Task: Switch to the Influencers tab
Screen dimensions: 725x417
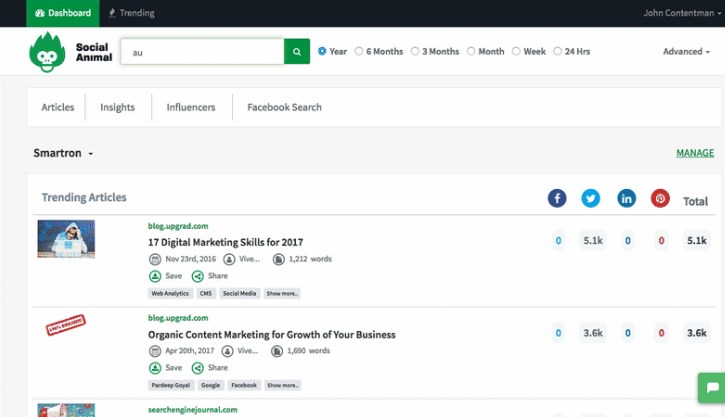Action: (x=191, y=107)
